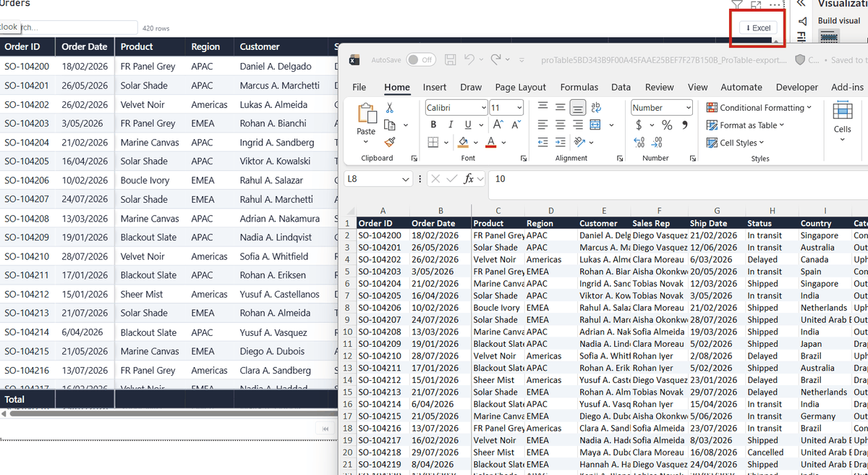Click the Orientation text angle icon
This screenshot has width=868, height=475.
579,143
